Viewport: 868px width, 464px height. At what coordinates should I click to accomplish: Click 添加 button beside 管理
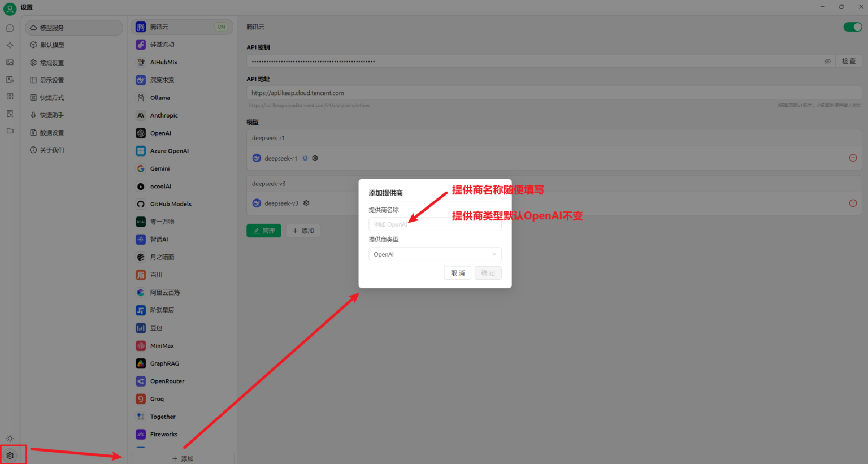pyautogui.click(x=303, y=231)
